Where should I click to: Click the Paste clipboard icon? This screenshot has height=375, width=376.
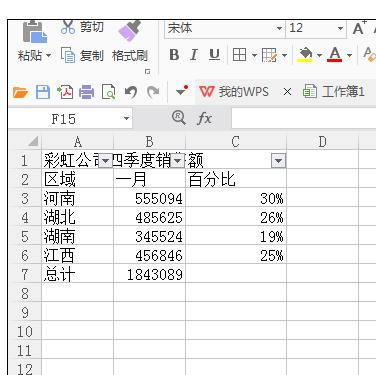(x=34, y=32)
